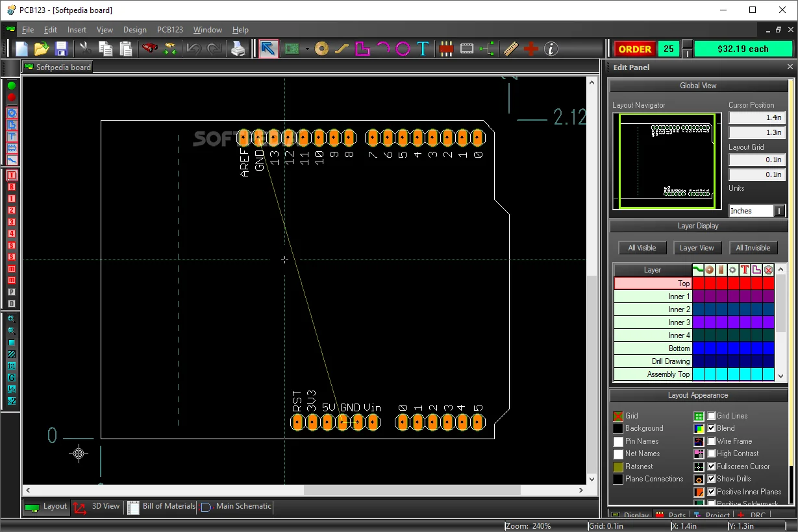Select the Circle drawing tool
The height and width of the screenshot is (532, 798).
click(x=402, y=48)
